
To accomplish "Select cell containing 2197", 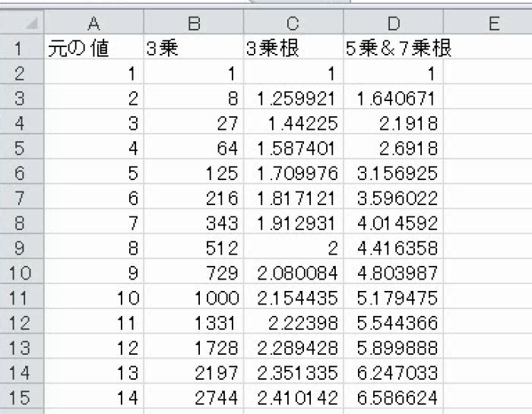I will (193, 371).
